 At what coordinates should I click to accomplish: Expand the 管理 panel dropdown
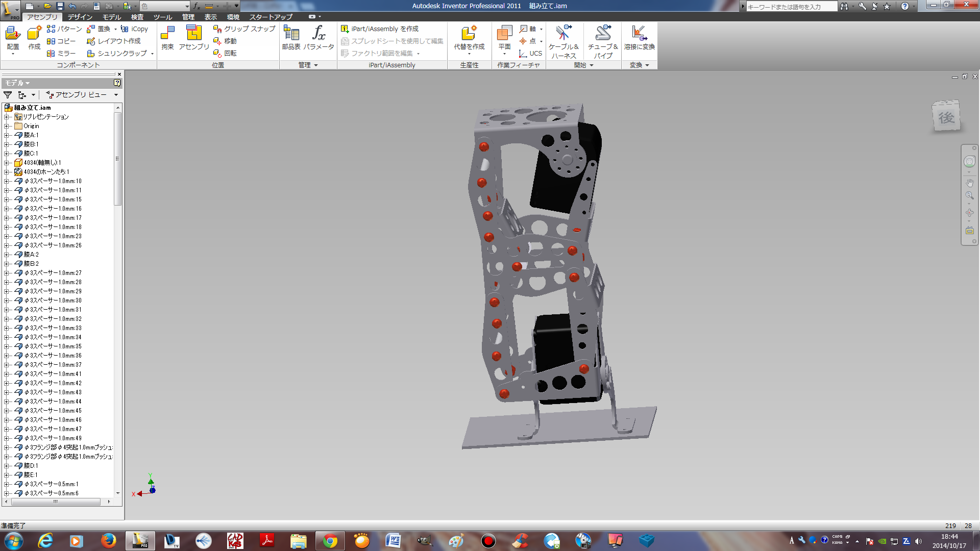click(316, 65)
